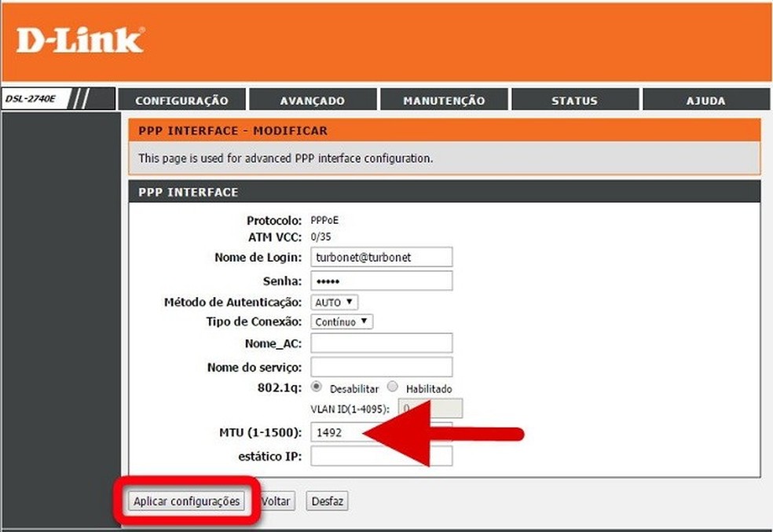Click the ATM VCC value 0/35
The width and height of the screenshot is (773, 532).
click(321, 237)
